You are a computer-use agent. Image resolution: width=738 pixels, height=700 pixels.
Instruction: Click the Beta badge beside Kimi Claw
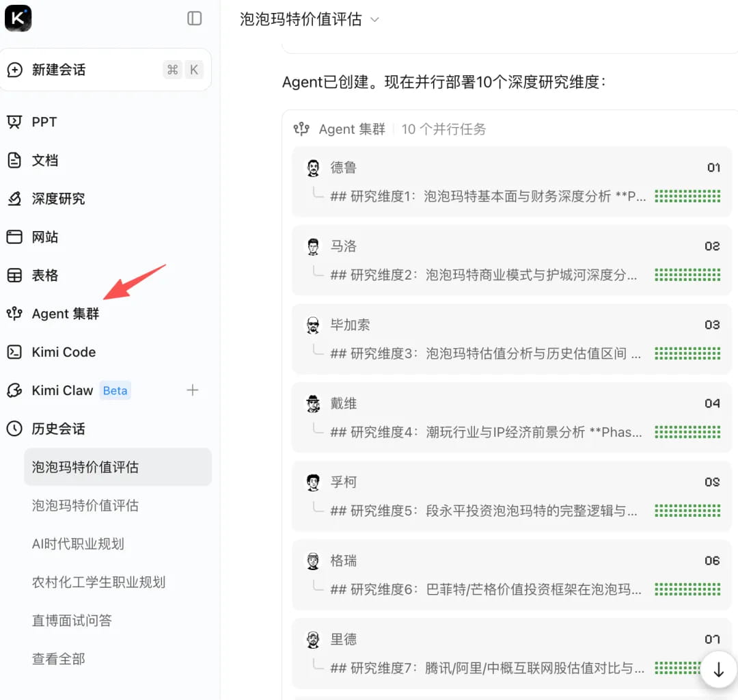(x=115, y=391)
